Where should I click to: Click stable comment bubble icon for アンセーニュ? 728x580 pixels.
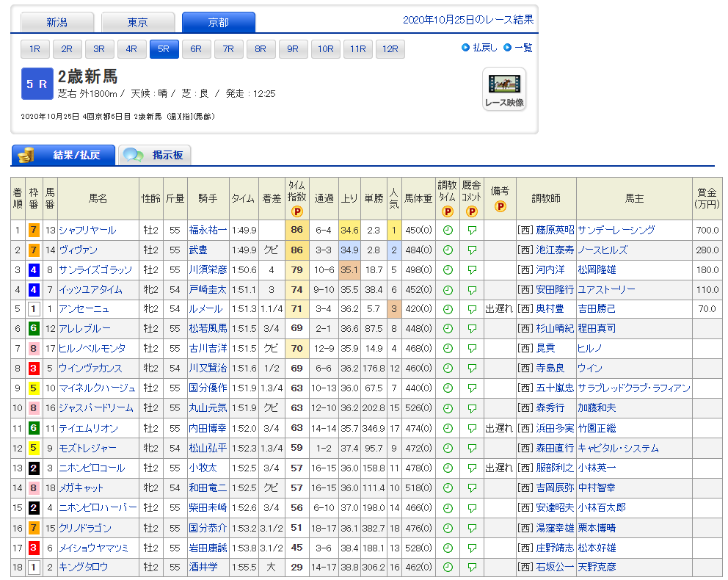pos(471,310)
